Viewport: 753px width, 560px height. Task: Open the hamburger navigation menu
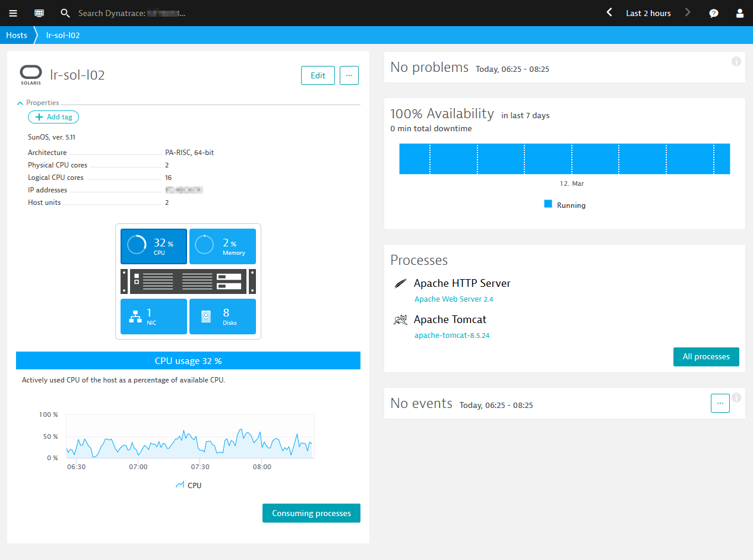[13, 13]
